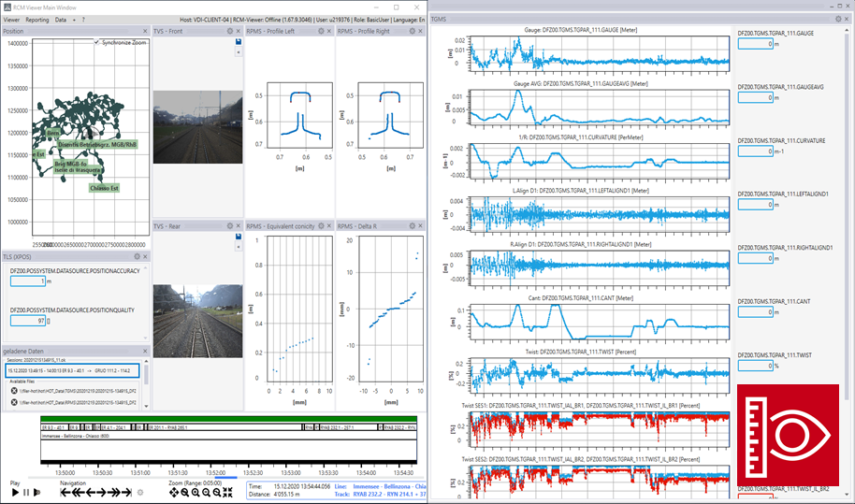This screenshot has height=504, width=855.
Task: Click the TVS - Front camera image
Action: pos(198,127)
